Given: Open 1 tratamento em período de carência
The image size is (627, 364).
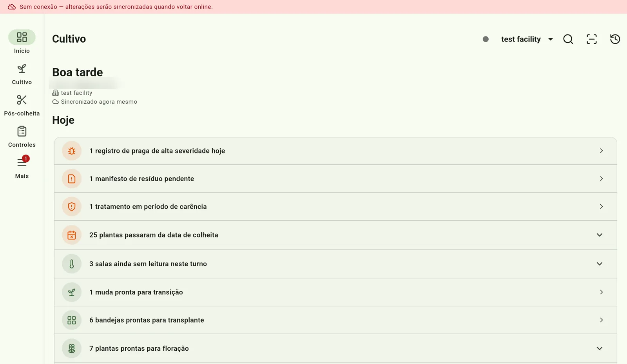Looking at the screenshot, I should 335,207.
